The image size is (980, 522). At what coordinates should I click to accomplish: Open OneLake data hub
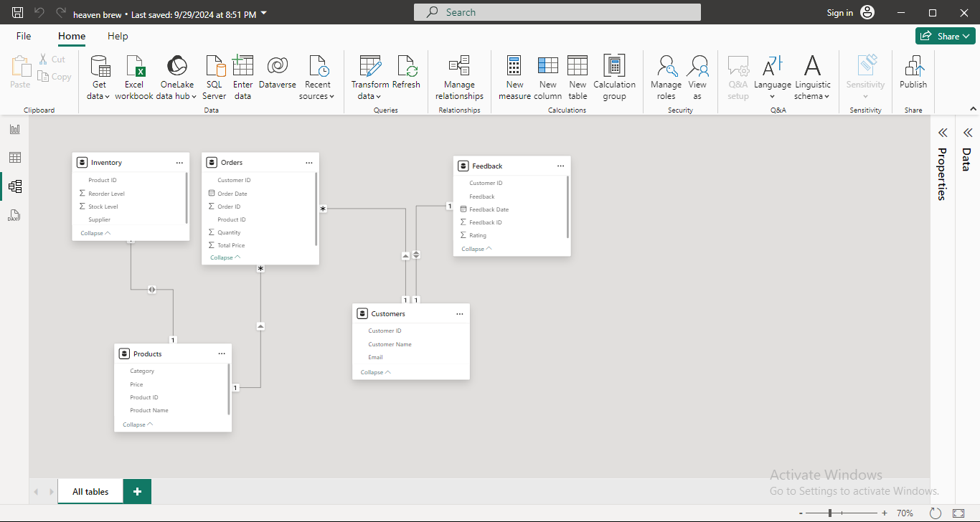click(176, 78)
